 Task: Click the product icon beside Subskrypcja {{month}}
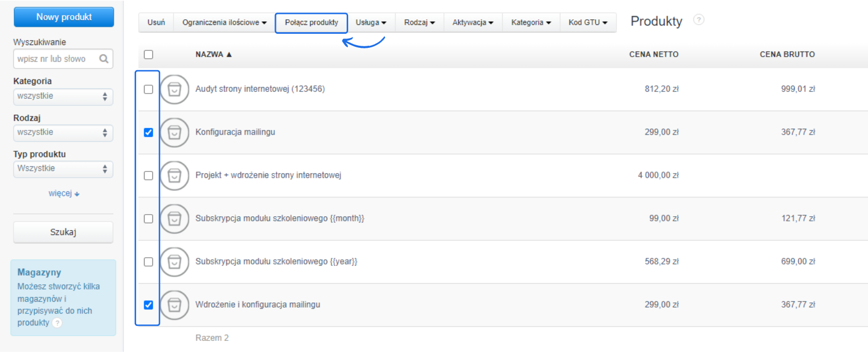coord(175,219)
